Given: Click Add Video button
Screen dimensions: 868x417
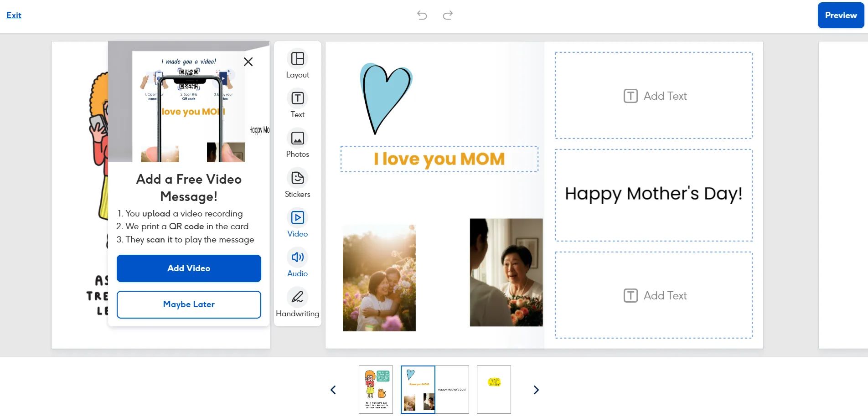Looking at the screenshot, I should point(189,268).
